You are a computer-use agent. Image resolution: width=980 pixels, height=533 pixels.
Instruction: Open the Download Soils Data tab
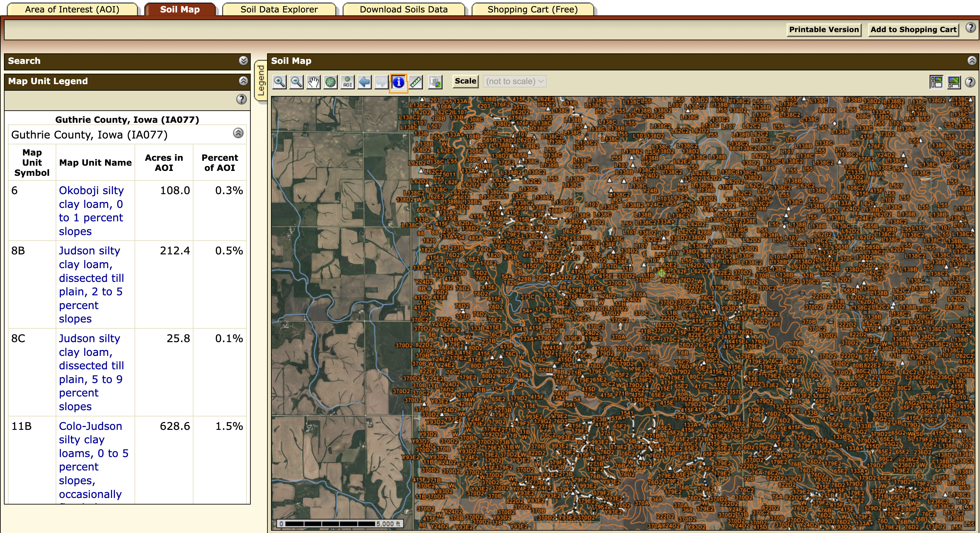[403, 9]
